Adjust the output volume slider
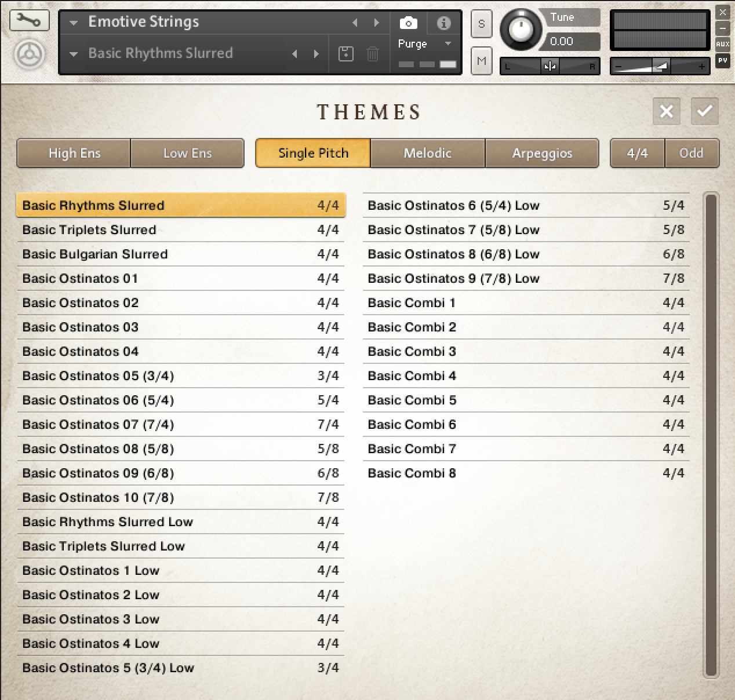Screen dimensions: 735x700 click(660, 67)
